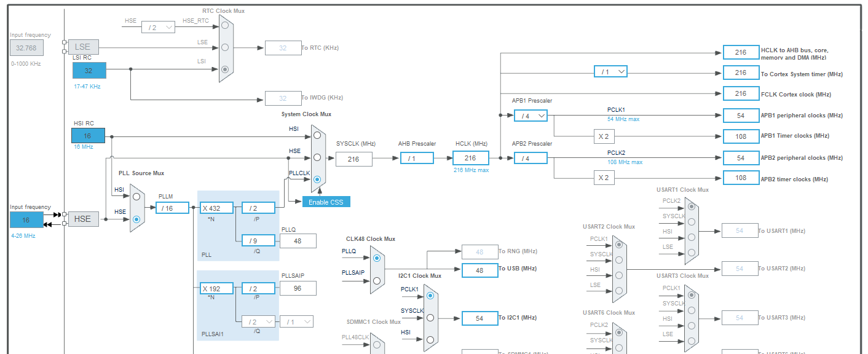This screenshot has width=868, height=354.
Task: Select LSE in the USART1 Clock Mux
Action: [x=692, y=252]
